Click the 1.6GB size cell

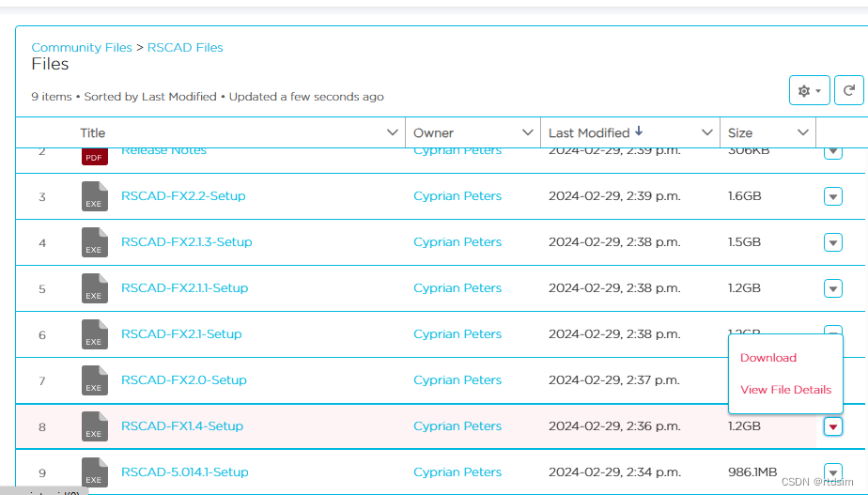[x=744, y=196]
